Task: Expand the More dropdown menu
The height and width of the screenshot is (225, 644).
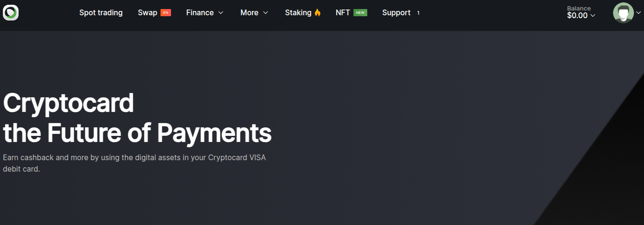Action: coord(254,13)
